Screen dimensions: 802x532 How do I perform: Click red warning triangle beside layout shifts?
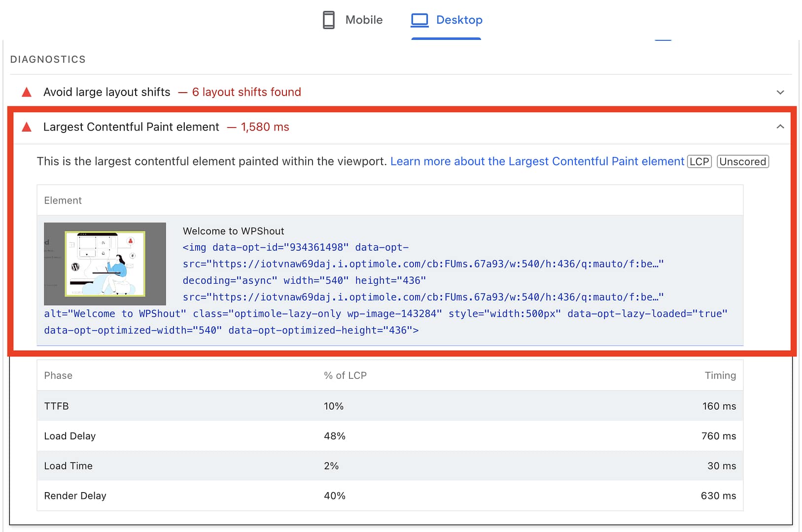[x=27, y=93]
